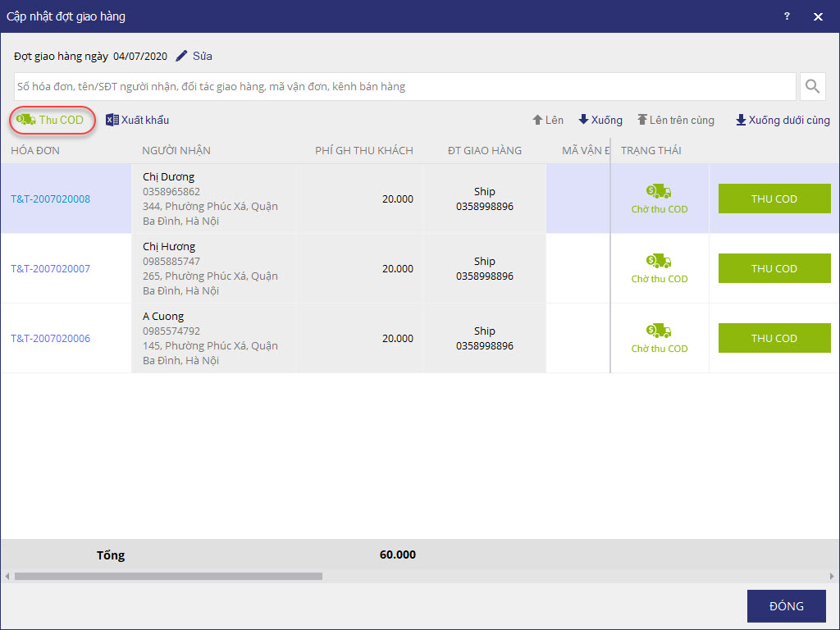Click the search magnifier icon
The image size is (840, 630).
[812, 86]
